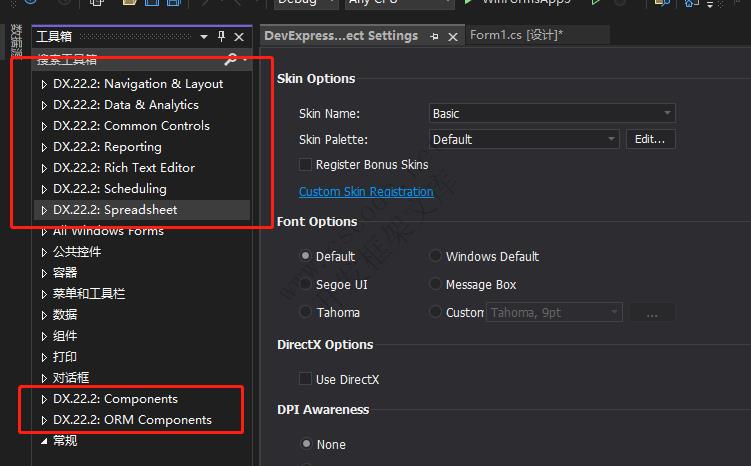The image size is (751, 466).
Task: Toggle the Use DirectX checkbox
Action: click(306, 379)
